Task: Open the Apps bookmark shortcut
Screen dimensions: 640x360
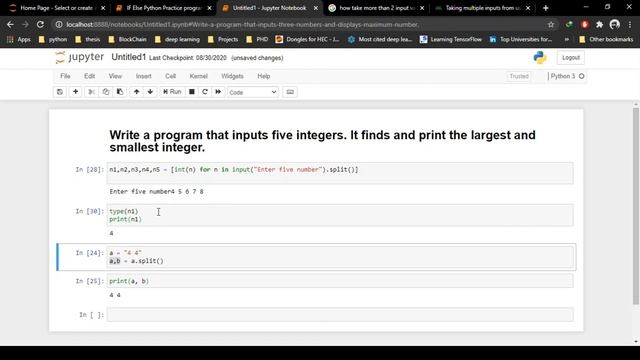Action: (19, 40)
